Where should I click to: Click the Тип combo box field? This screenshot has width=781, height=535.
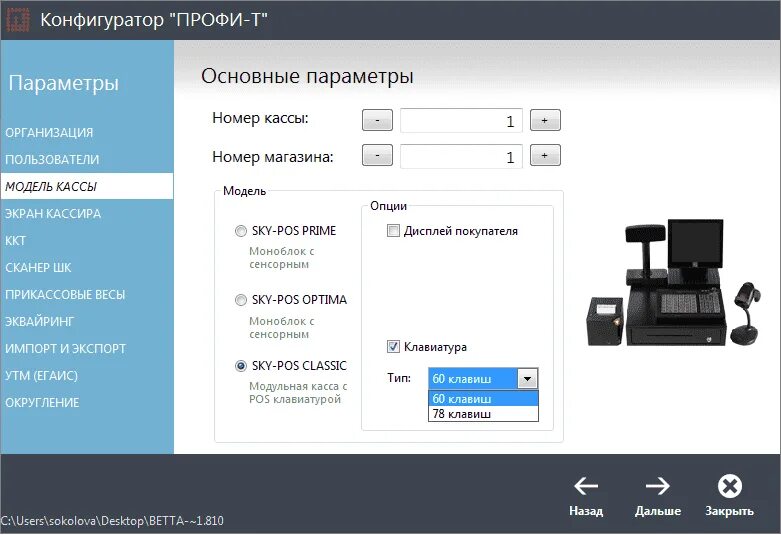[x=483, y=379]
